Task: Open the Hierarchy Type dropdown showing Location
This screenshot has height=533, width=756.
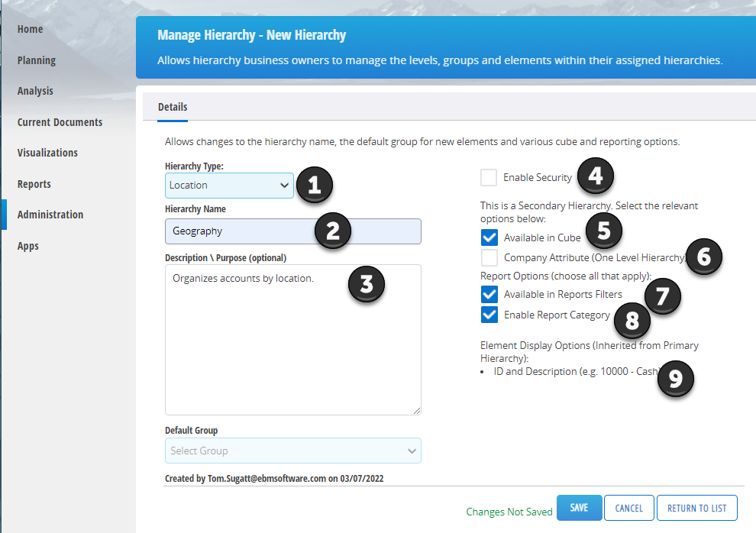Action: point(229,186)
